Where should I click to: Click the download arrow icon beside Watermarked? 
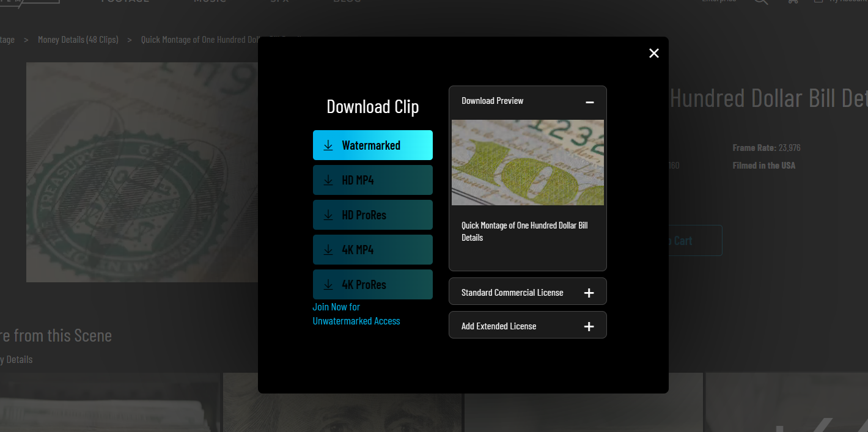[x=328, y=145]
